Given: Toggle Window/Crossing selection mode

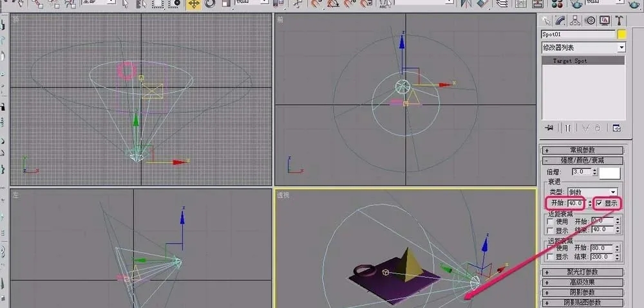Looking at the screenshot, I should click(176, 4).
